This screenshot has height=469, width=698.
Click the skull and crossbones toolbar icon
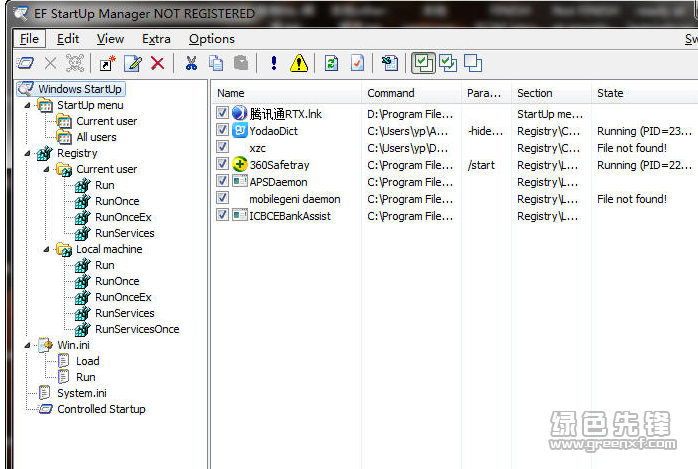[x=75, y=63]
